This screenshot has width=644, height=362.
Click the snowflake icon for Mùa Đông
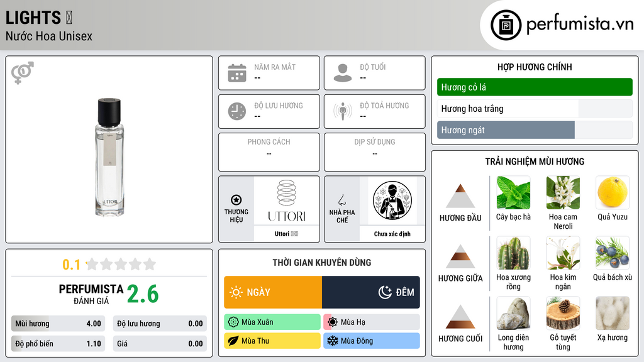[333, 341]
